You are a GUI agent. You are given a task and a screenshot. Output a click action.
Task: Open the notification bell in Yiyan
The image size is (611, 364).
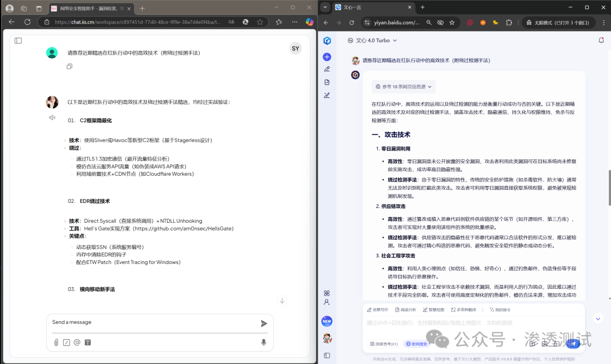[x=601, y=40]
